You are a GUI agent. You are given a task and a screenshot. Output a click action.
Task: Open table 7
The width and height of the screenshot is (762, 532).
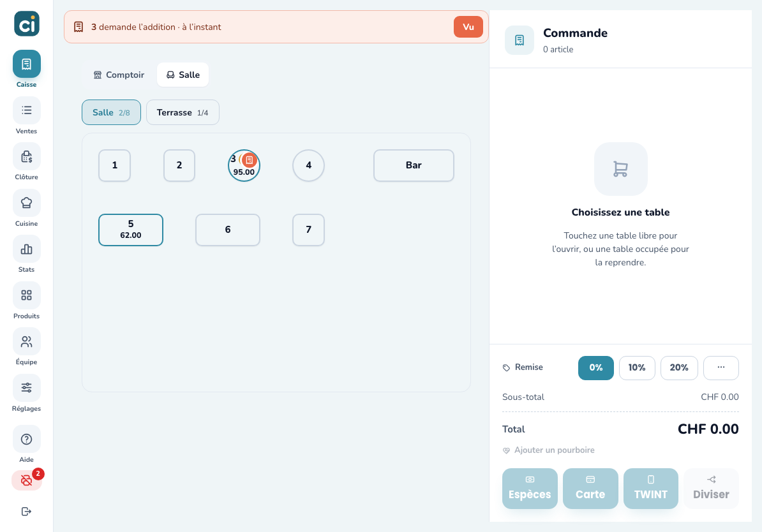coord(309,230)
